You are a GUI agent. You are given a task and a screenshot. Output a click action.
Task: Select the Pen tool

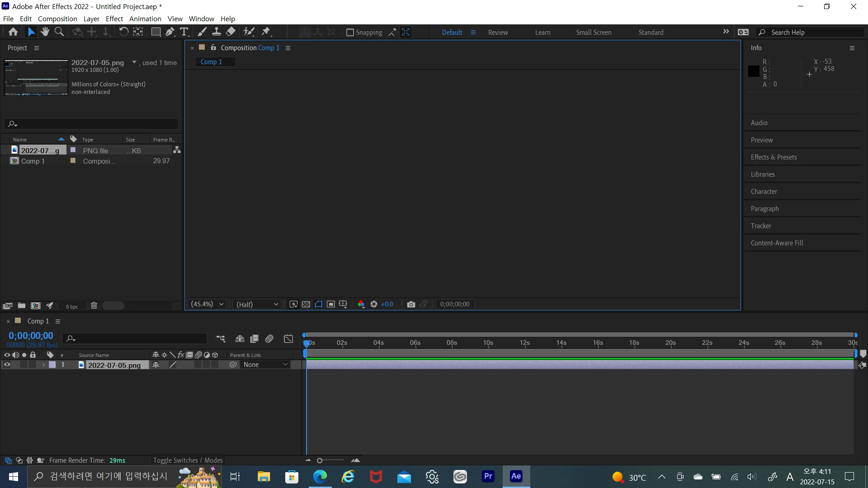[x=170, y=32]
